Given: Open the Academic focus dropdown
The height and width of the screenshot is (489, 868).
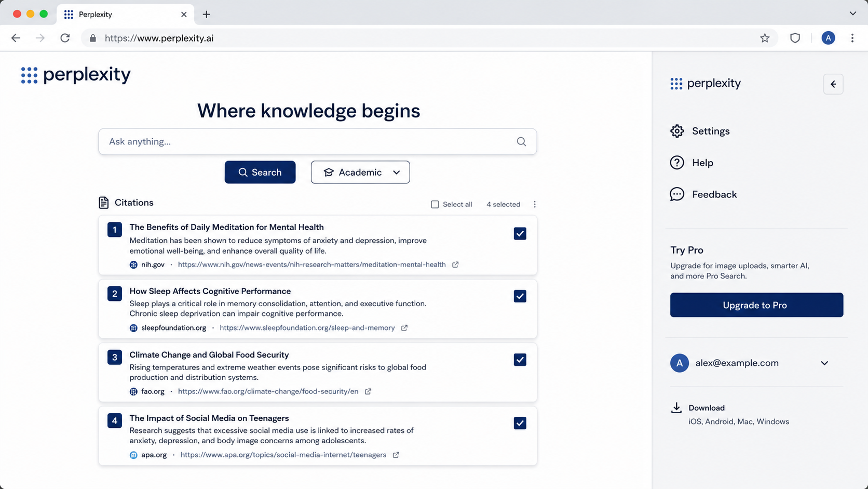Looking at the screenshot, I should click(x=360, y=172).
